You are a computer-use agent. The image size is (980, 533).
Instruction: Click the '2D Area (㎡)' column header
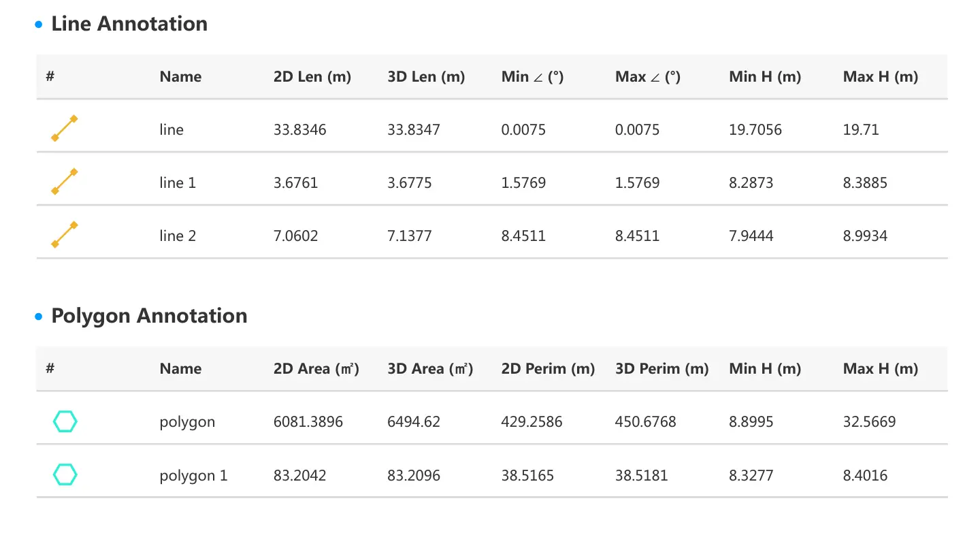point(316,369)
